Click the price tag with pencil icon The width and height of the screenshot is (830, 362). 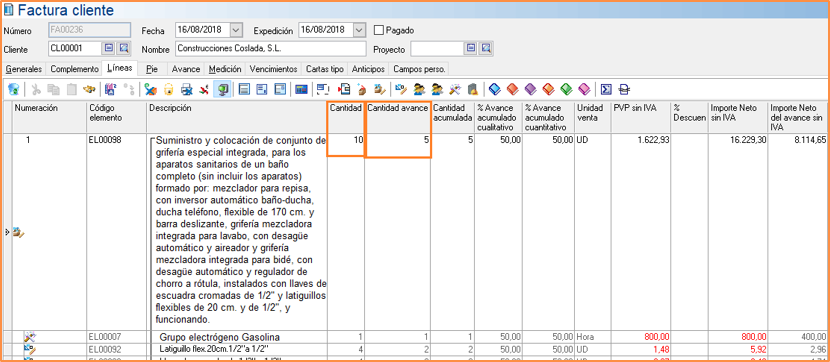(401, 89)
